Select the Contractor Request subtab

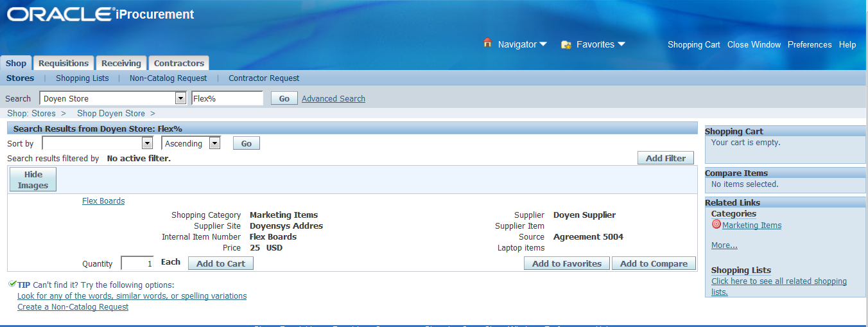tap(264, 78)
